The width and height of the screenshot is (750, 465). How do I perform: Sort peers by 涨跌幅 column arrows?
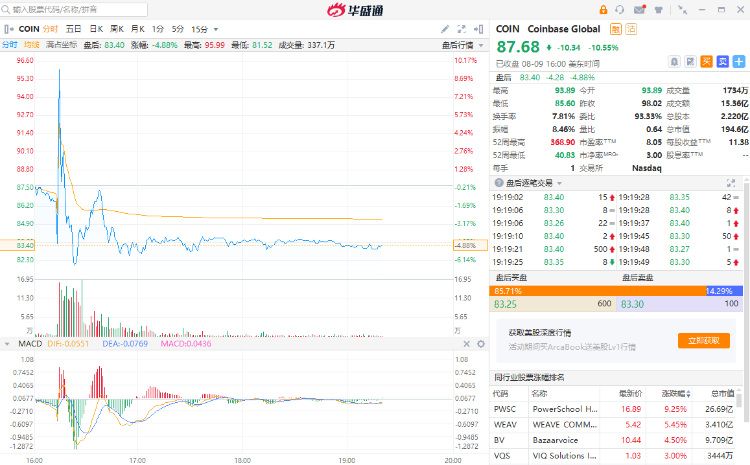point(688,394)
